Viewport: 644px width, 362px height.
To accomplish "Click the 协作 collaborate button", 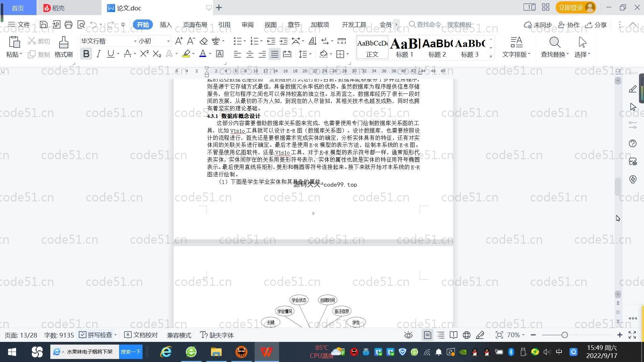I will click(569, 25).
